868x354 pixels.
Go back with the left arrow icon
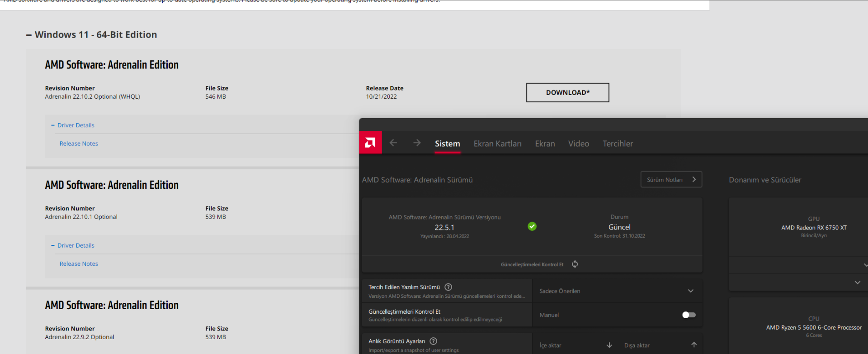pos(393,143)
